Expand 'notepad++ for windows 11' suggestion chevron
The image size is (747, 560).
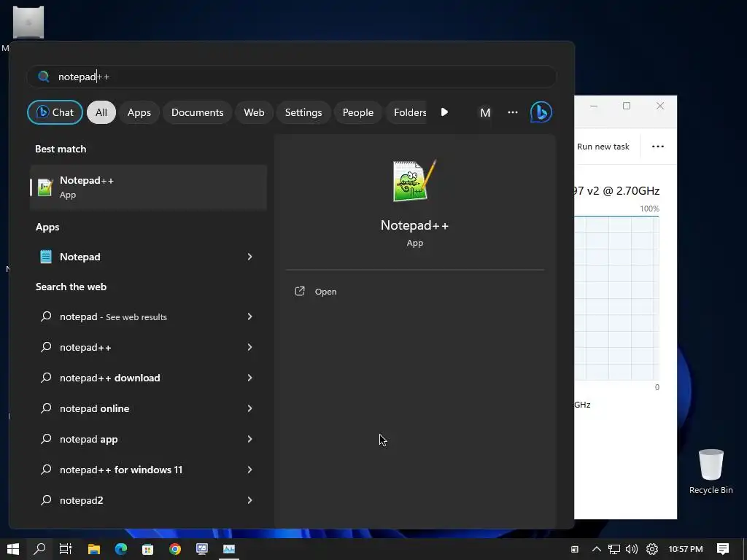pos(249,470)
